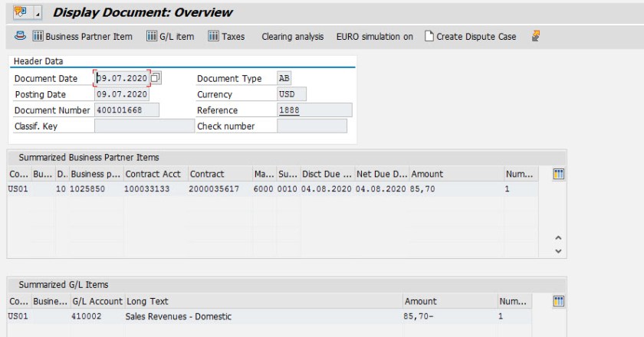Click Create Dispute Case button
The height and width of the screenshot is (337, 644).
(x=470, y=37)
